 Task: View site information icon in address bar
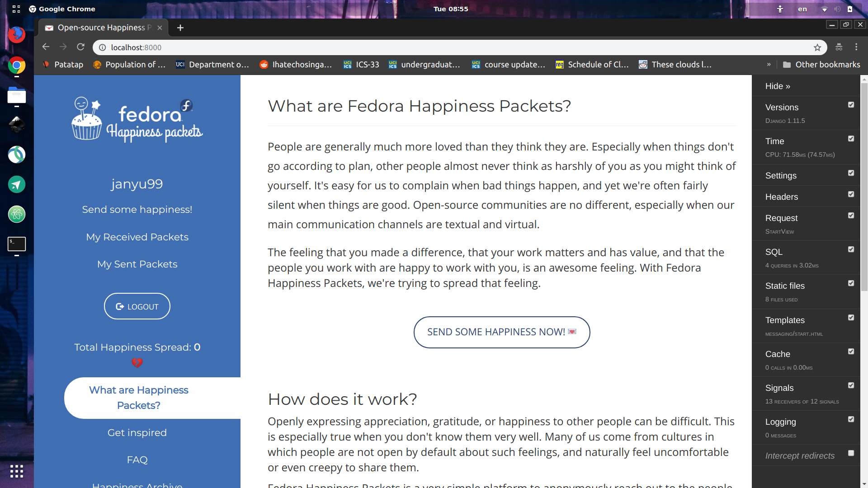[x=103, y=47]
